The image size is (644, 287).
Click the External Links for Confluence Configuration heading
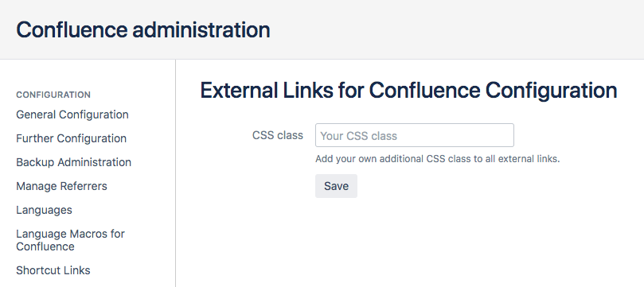[408, 91]
